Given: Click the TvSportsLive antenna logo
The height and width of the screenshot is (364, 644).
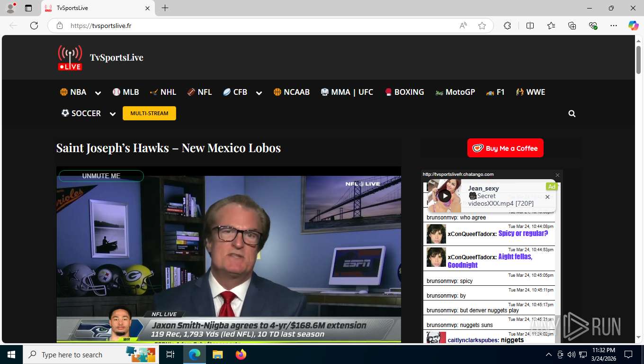Looking at the screenshot, I should coord(70,58).
